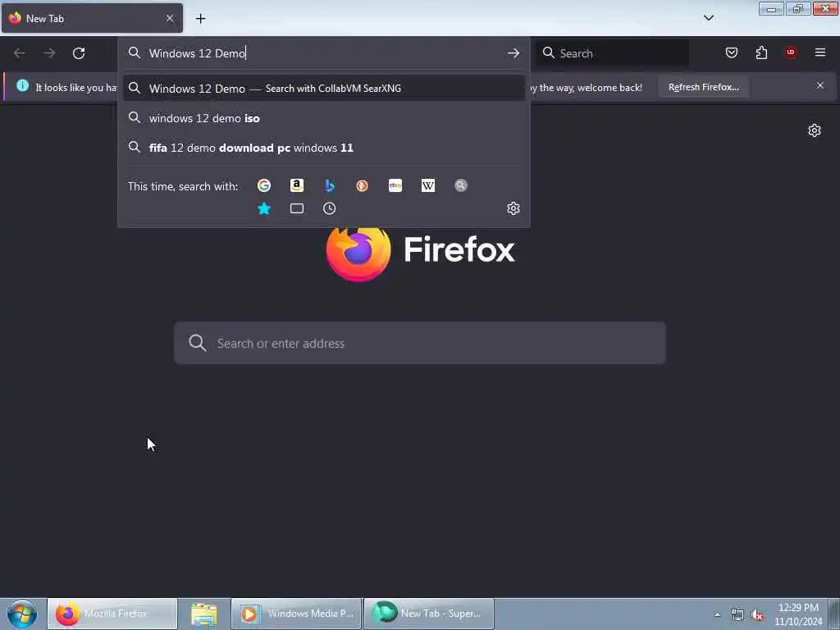
Task: Switch to Mozilla Firefox taskbar button
Action: (112, 614)
